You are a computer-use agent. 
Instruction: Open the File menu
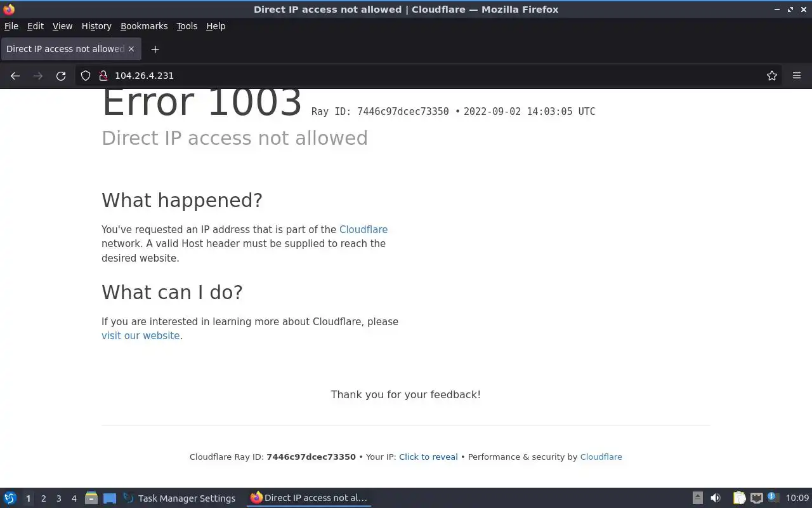(11, 26)
